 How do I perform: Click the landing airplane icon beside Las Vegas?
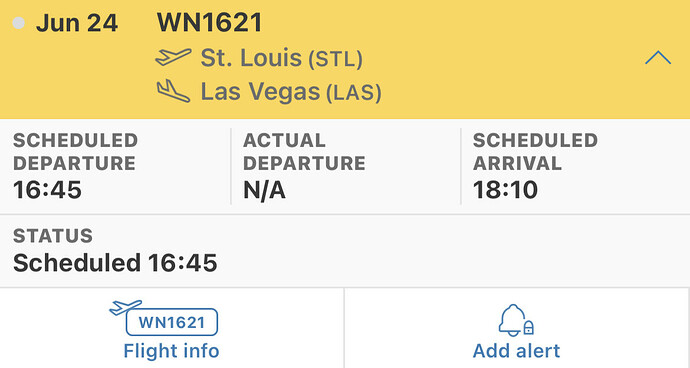(x=173, y=91)
